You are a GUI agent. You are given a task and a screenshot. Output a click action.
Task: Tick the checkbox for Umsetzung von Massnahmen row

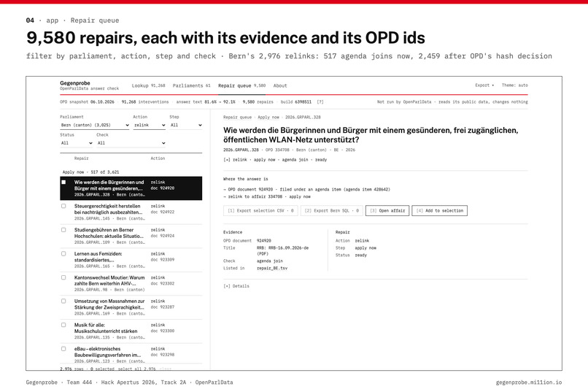(x=63, y=301)
